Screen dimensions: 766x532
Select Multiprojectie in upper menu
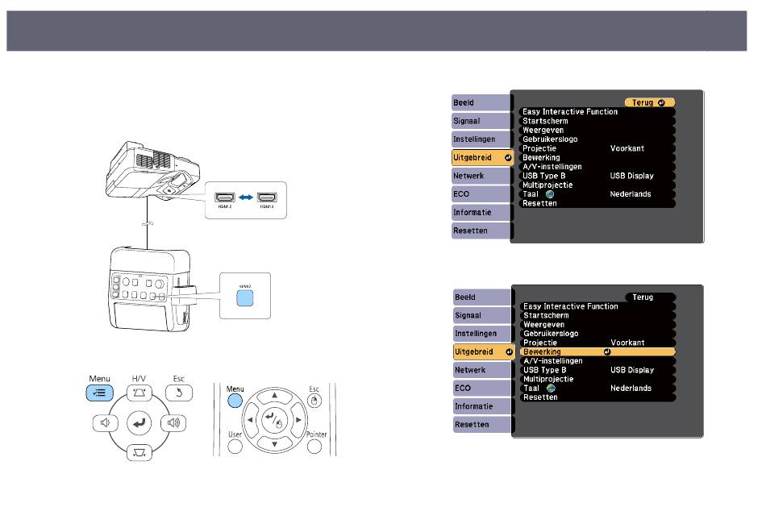[597, 185]
